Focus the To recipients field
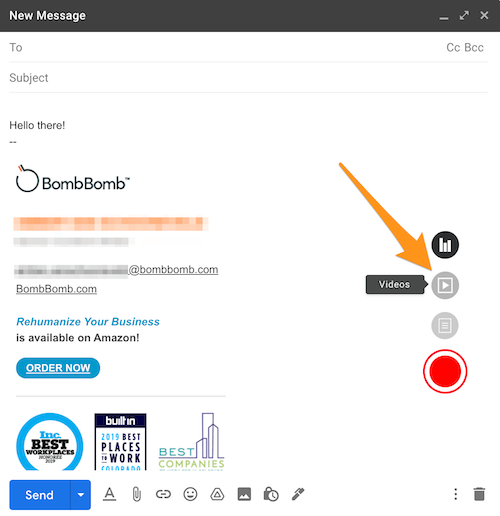The image size is (500, 516). [227, 48]
